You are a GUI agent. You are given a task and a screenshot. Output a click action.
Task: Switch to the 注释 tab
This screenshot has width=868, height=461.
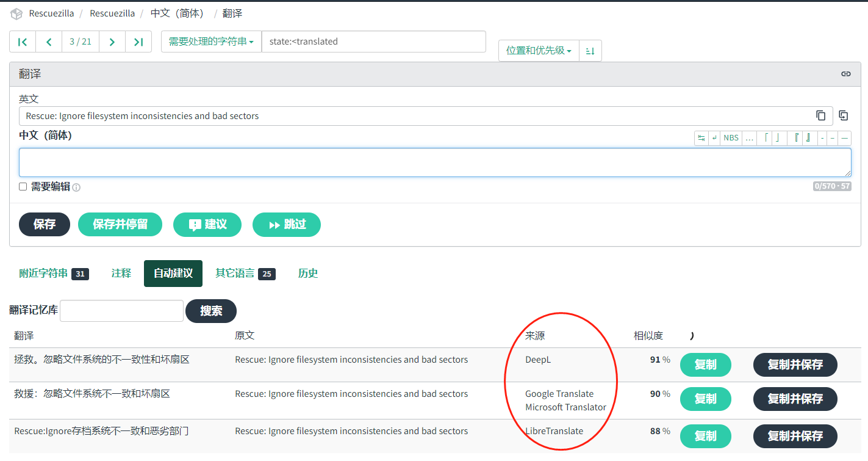tap(121, 273)
